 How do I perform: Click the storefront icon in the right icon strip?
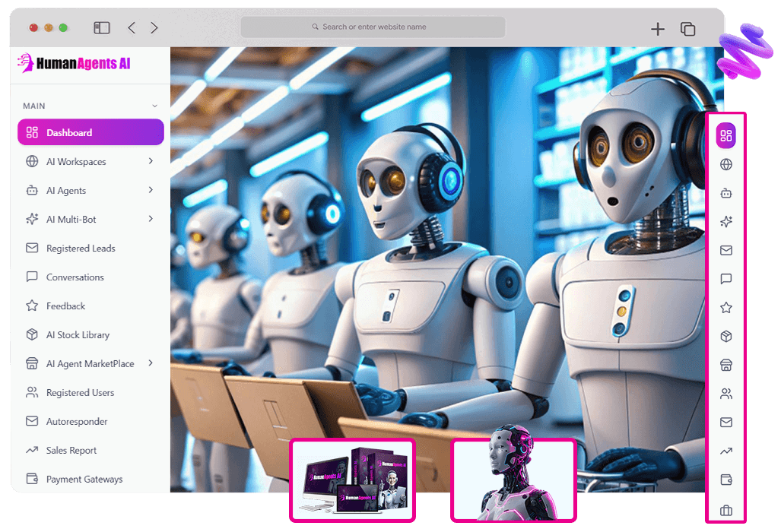coord(726,366)
